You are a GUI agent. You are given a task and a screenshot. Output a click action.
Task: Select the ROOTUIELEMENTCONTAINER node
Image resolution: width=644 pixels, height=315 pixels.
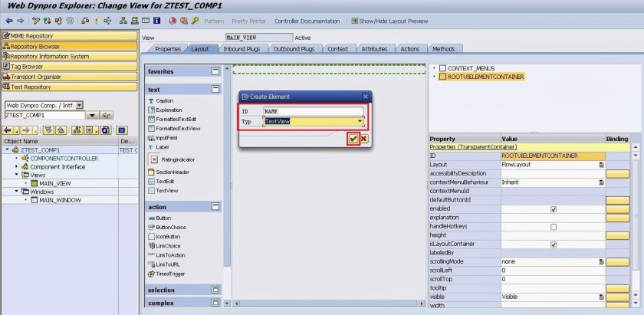(485, 77)
